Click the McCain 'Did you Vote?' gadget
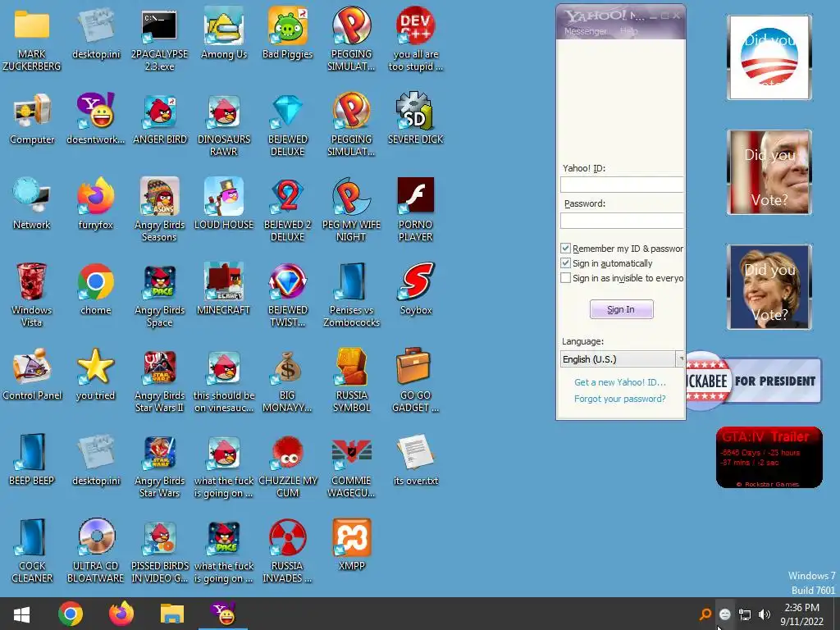The width and height of the screenshot is (840, 630). click(x=769, y=172)
